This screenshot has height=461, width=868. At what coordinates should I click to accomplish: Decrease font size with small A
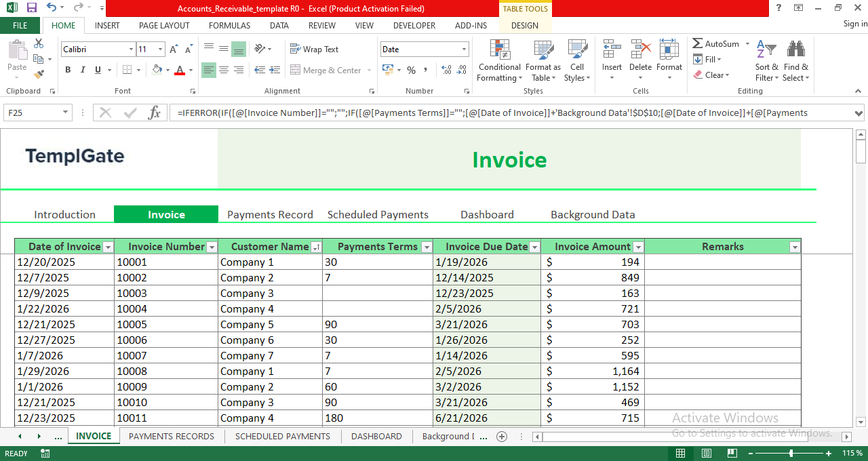click(x=187, y=49)
